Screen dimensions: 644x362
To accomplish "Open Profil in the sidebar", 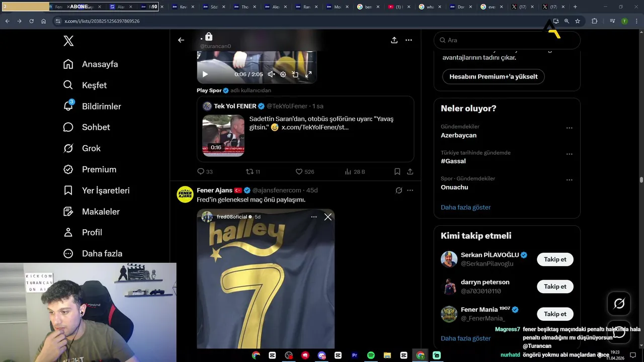I will (83, 232).
